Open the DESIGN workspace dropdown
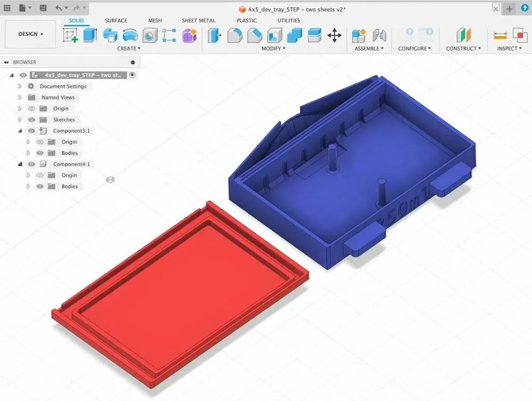This screenshot has width=532, height=401. [30, 34]
